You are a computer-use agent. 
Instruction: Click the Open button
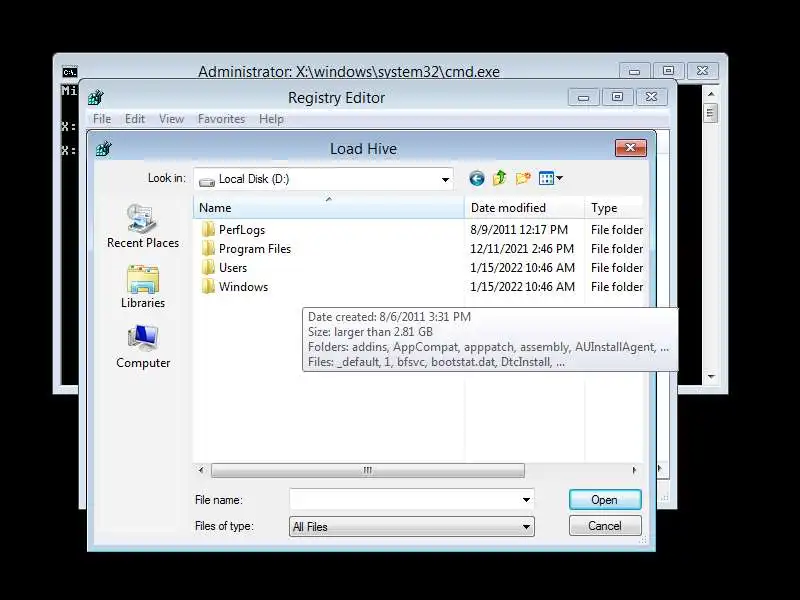click(x=605, y=499)
